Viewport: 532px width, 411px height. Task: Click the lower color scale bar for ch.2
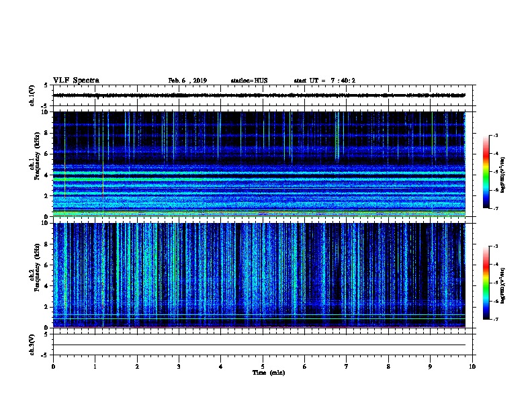point(486,283)
